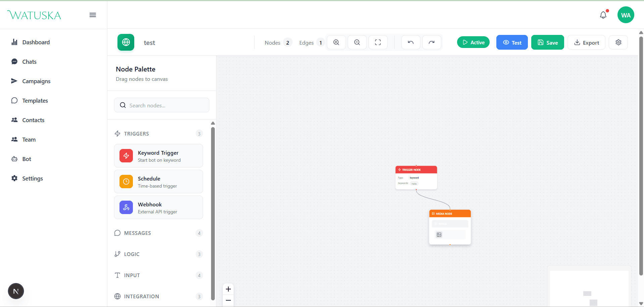The height and width of the screenshot is (307, 644).
Task: Click the zoom in magnifier in toolbar
Action: point(336,42)
